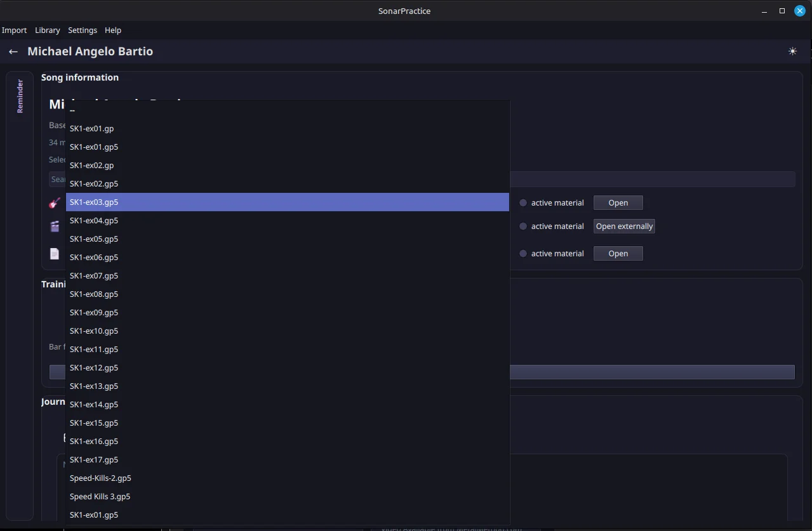The height and width of the screenshot is (531, 812).
Task: Pick SK1-ex02.gp5 in the dropdown list
Action: coord(288,184)
